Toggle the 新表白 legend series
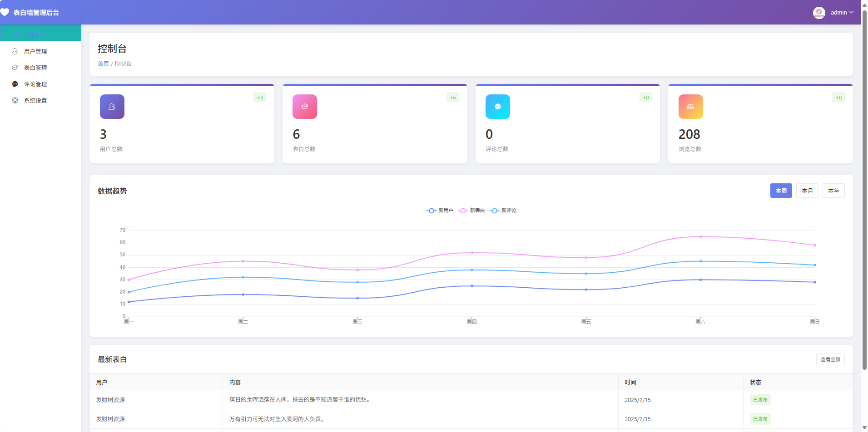This screenshot has height=432, width=868. tap(471, 211)
